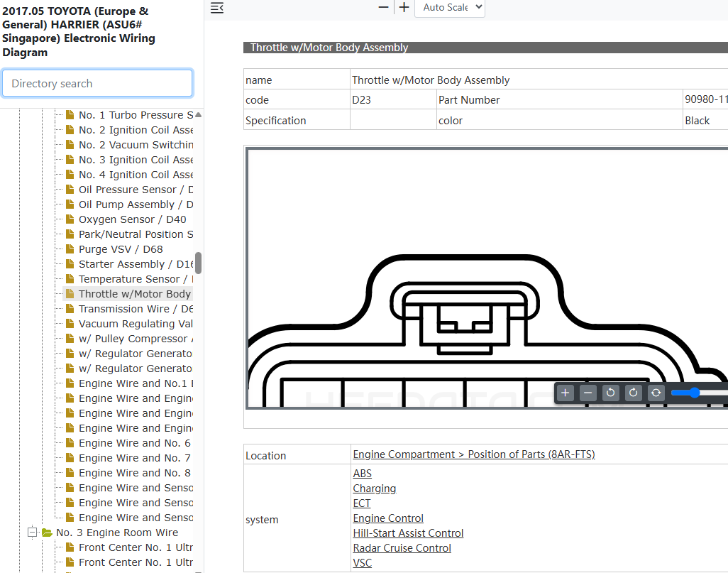
Task: Select Oil Pump Assembly tree item
Action: coord(136,204)
